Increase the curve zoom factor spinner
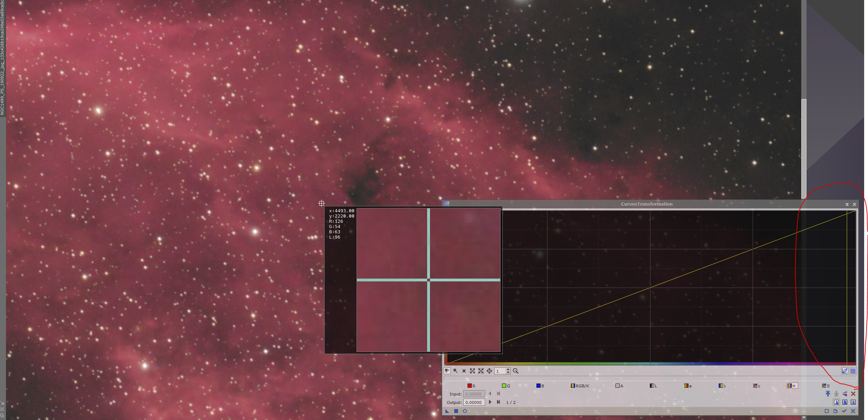This screenshot has height=420, width=868. click(508, 369)
